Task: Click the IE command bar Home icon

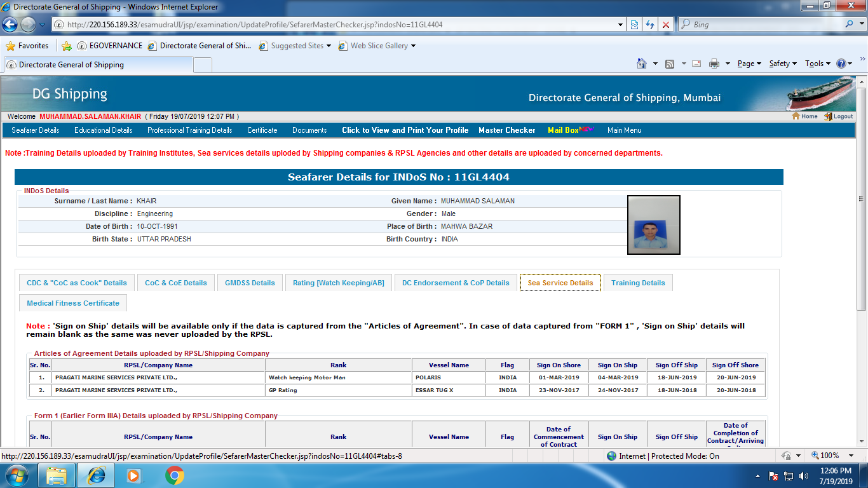Action: [642, 64]
